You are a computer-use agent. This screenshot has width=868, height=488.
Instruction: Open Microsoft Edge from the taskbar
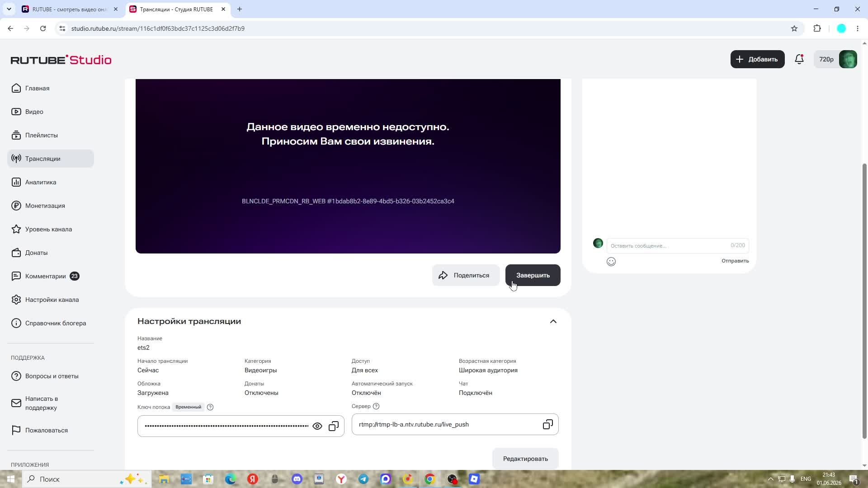231,479
